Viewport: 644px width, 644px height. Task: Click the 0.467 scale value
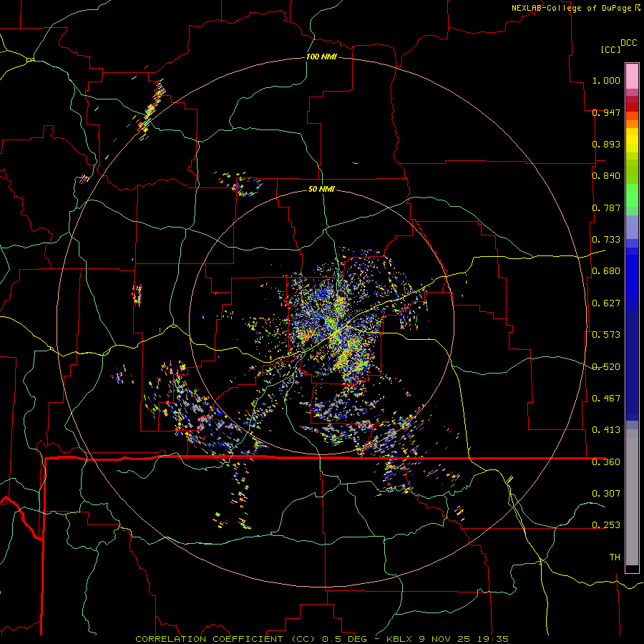606,399
